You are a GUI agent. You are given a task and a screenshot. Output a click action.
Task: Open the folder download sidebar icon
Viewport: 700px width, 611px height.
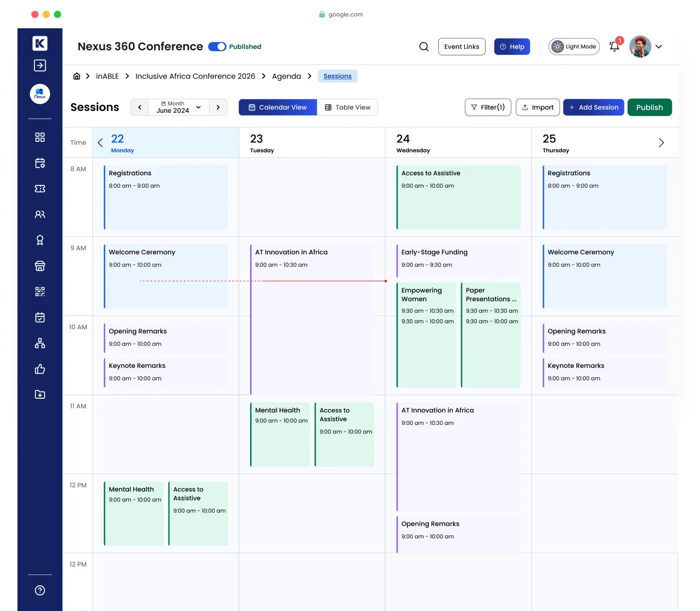40,394
